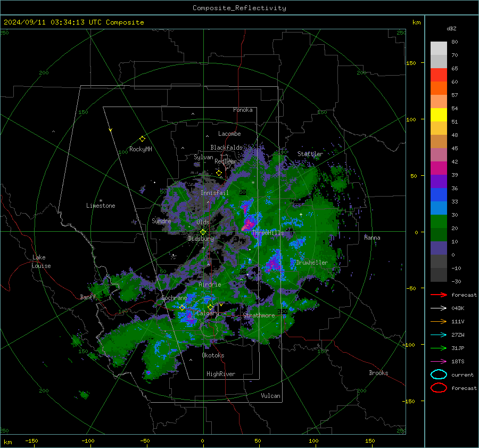Click the Olds label
479x448 pixels.
[203, 222]
